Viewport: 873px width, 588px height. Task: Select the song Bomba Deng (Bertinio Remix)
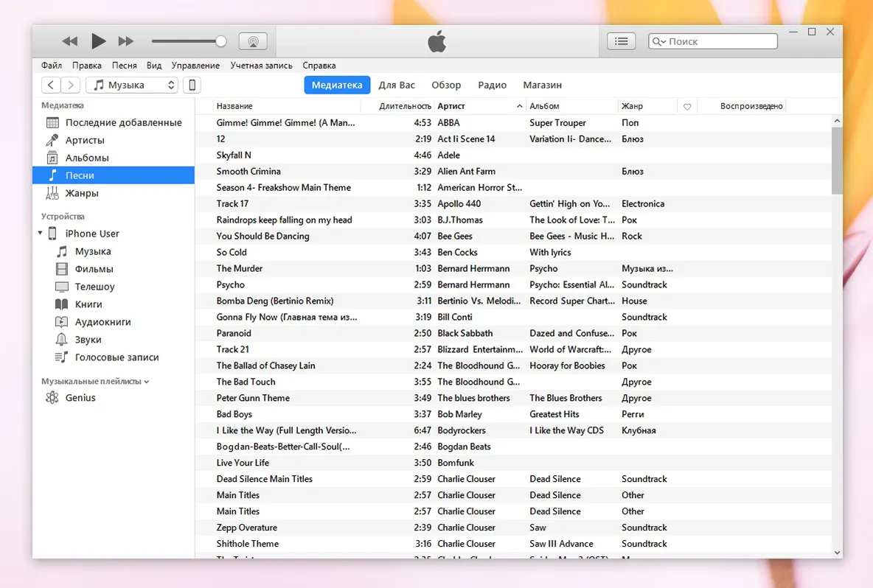click(512, 301)
